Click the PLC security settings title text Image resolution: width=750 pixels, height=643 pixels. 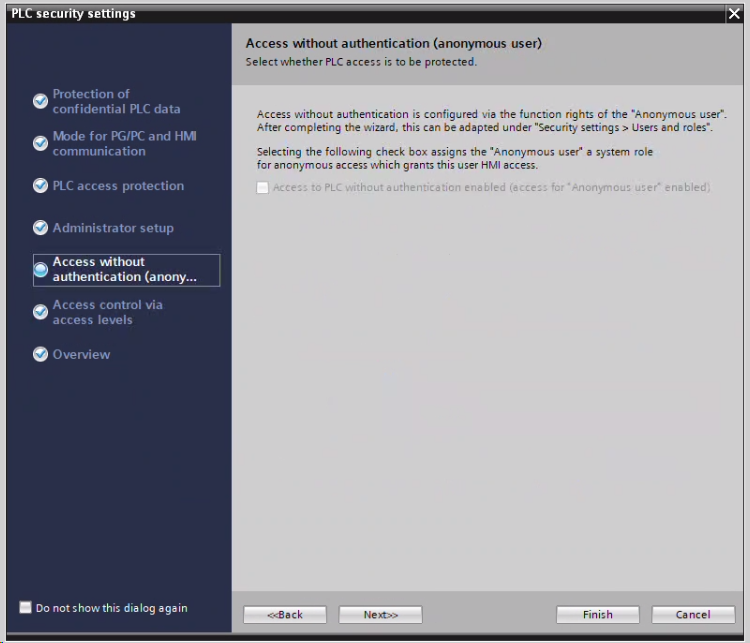coord(73,13)
